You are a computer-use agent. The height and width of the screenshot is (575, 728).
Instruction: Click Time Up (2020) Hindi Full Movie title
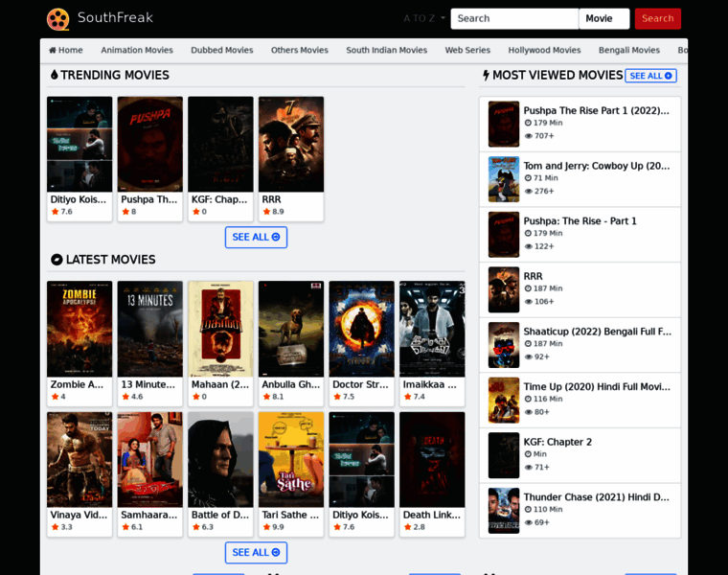click(x=597, y=387)
